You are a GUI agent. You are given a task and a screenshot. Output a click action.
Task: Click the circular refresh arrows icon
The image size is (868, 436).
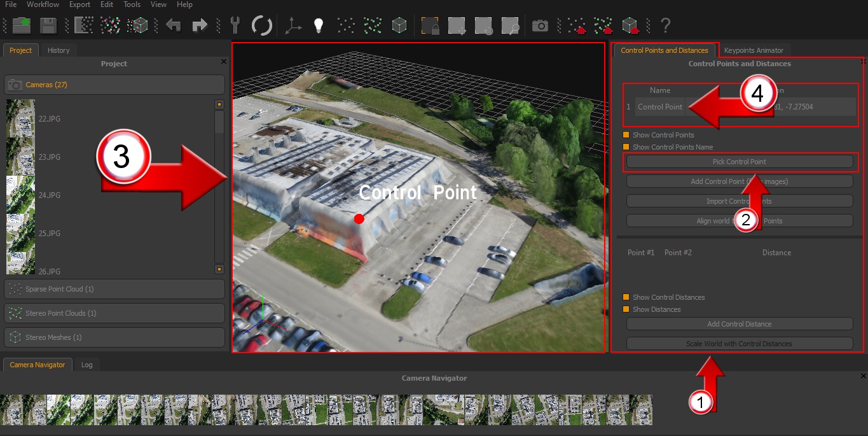[x=261, y=25]
